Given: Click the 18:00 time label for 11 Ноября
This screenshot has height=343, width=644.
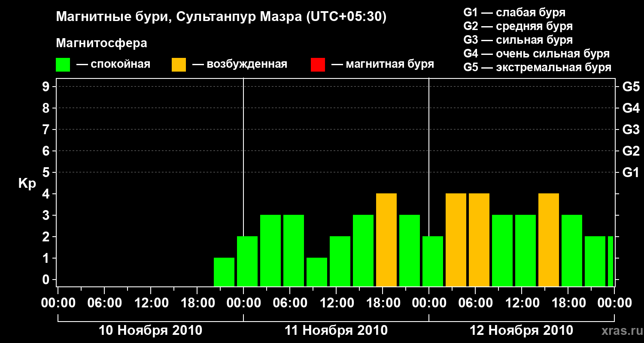Looking at the screenshot, I should click(x=383, y=303).
